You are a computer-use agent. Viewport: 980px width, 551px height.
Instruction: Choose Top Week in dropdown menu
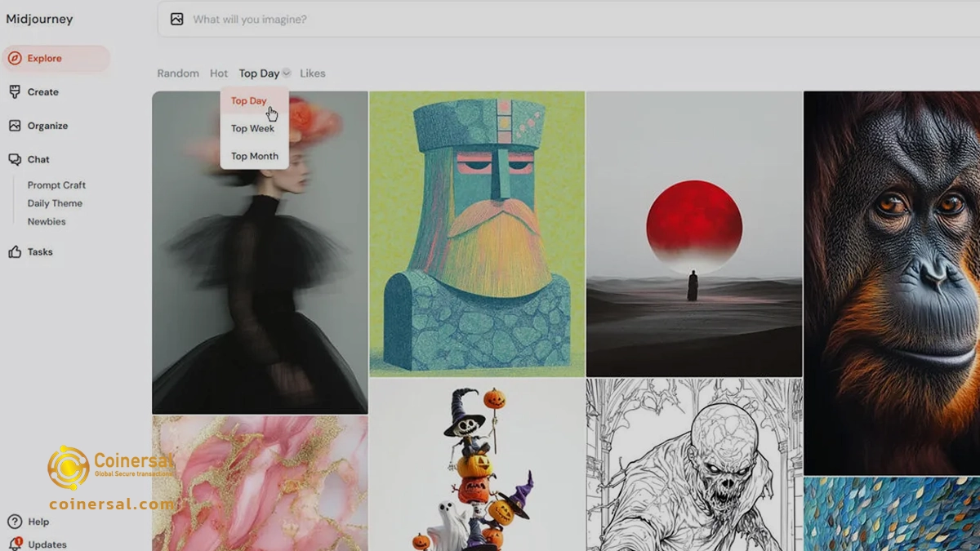pos(252,128)
